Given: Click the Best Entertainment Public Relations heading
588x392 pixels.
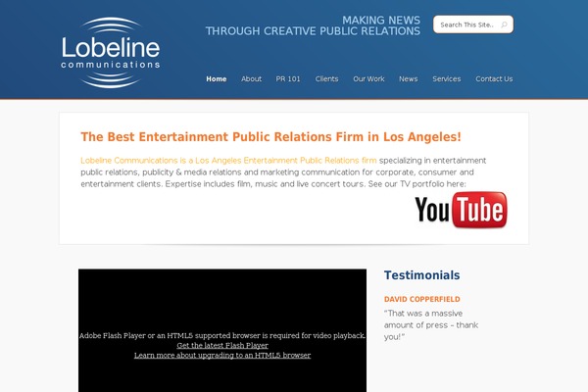Looking at the screenshot, I should tap(270, 137).
